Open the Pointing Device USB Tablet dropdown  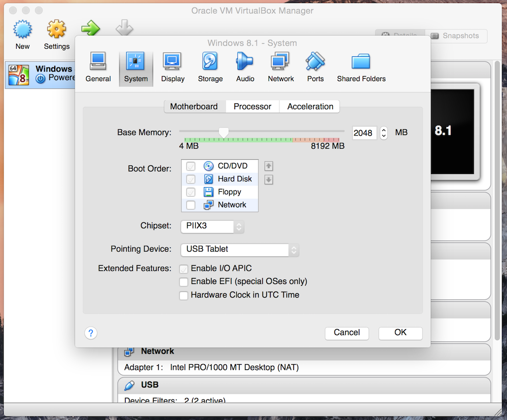[240, 250]
